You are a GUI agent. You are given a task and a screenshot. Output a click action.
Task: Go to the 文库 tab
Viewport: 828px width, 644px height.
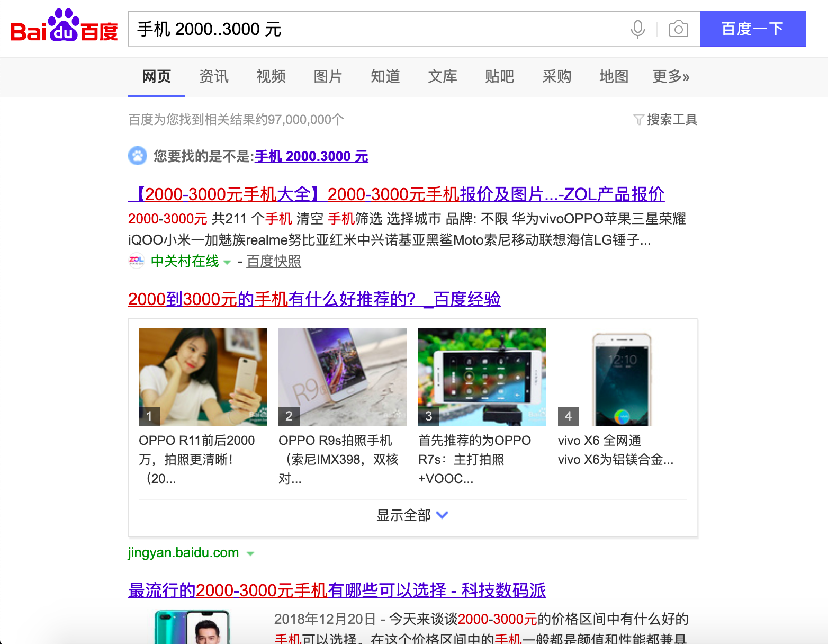443,77
